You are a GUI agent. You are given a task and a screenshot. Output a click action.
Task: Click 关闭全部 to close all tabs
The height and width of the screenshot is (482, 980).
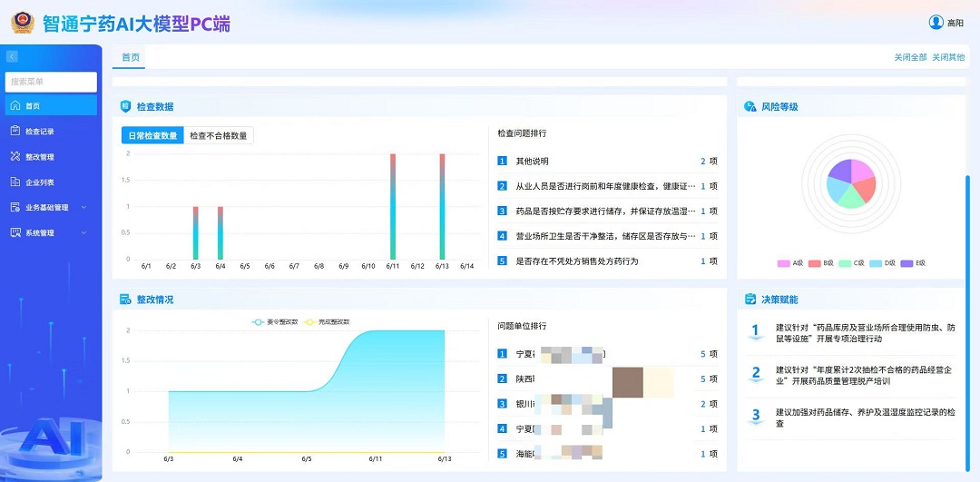click(910, 57)
